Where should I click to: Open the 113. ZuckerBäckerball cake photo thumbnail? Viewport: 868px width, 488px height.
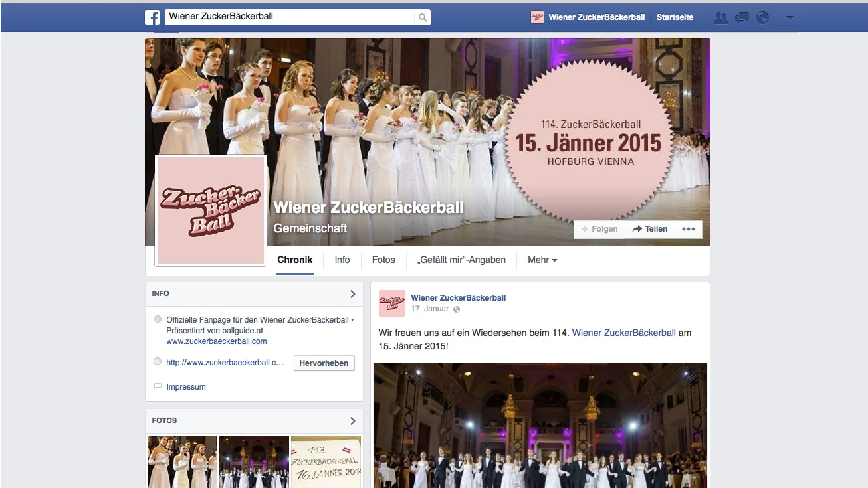pyautogui.click(x=326, y=461)
